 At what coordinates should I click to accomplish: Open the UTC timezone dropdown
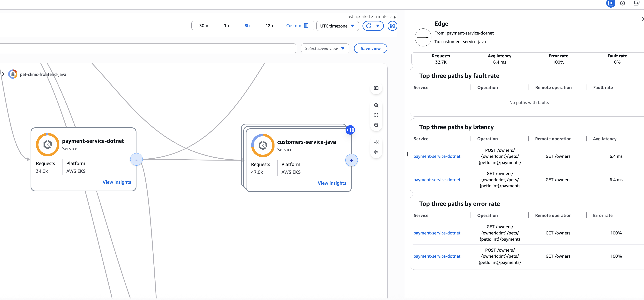tap(337, 26)
